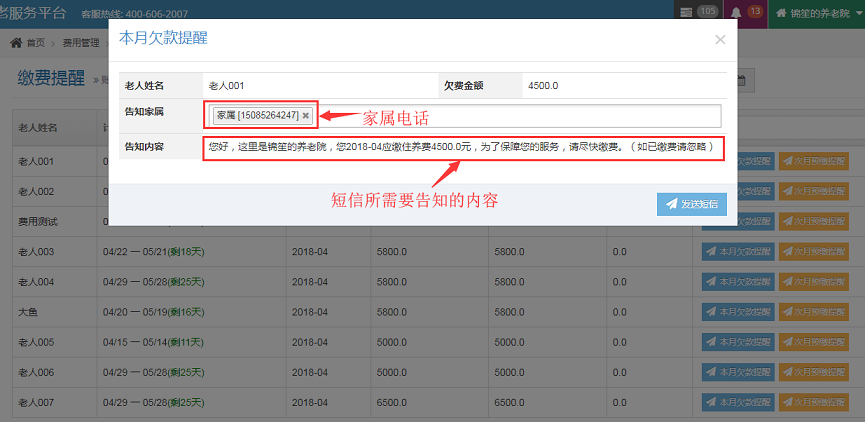865x422 pixels.
Task: Click 本月欠款提醒 for 老人004
Action: coord(738,283)
